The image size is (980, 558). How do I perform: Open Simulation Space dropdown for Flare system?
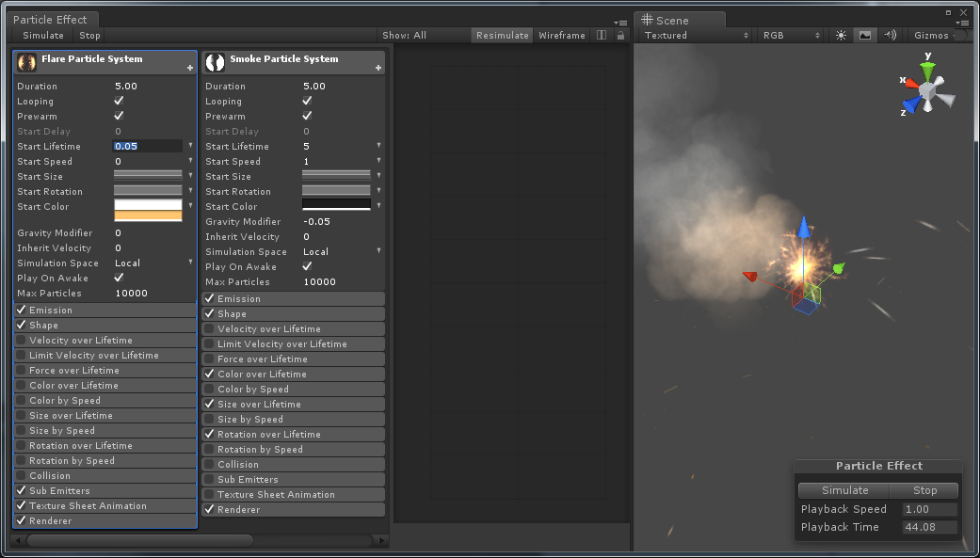pyautogui.click(x=190, y=263)
